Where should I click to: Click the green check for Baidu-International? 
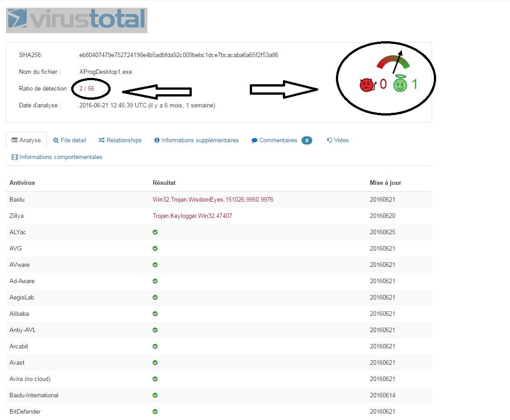click(155, 395)
